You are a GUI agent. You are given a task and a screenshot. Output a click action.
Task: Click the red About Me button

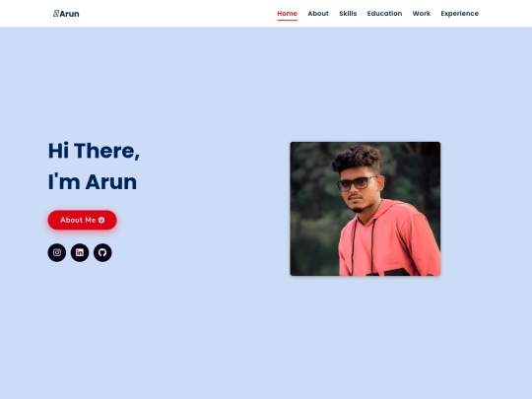coord(82,220)
